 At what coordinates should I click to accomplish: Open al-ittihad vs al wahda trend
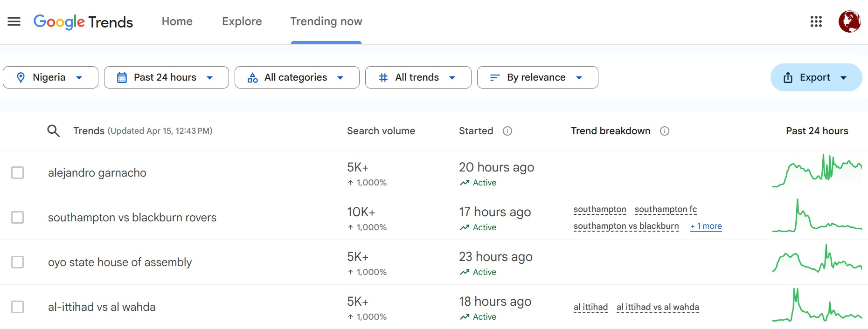pos(102,307)
